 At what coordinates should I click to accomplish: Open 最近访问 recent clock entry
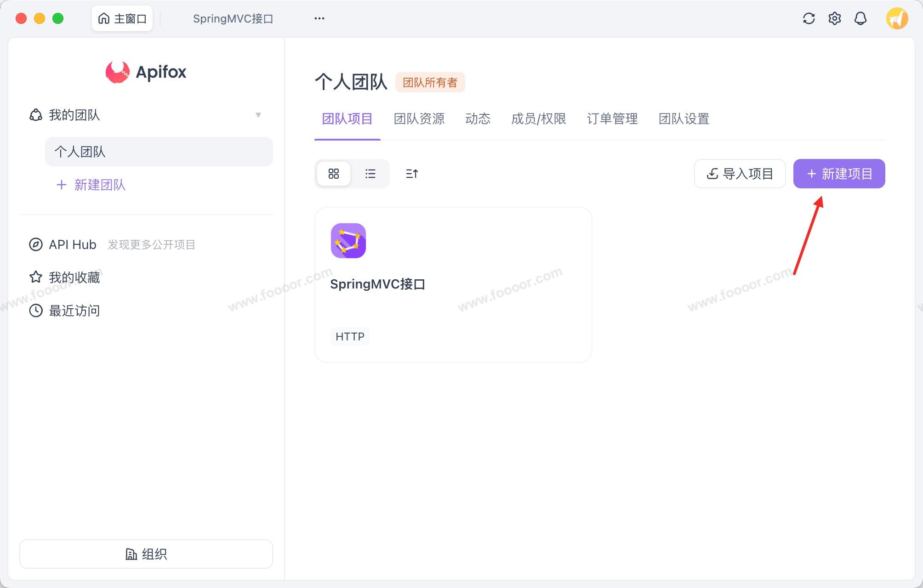[x=36, y=311]
